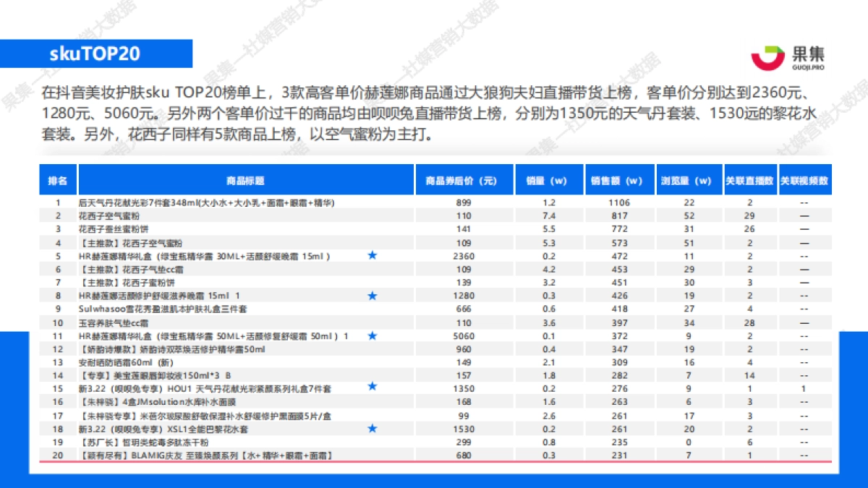Viewport: 868px width, 488px height.
Task: Click star next to XSL1全能巴黎花水套 row
Action: pyautogui.click(x=373, y=428)
